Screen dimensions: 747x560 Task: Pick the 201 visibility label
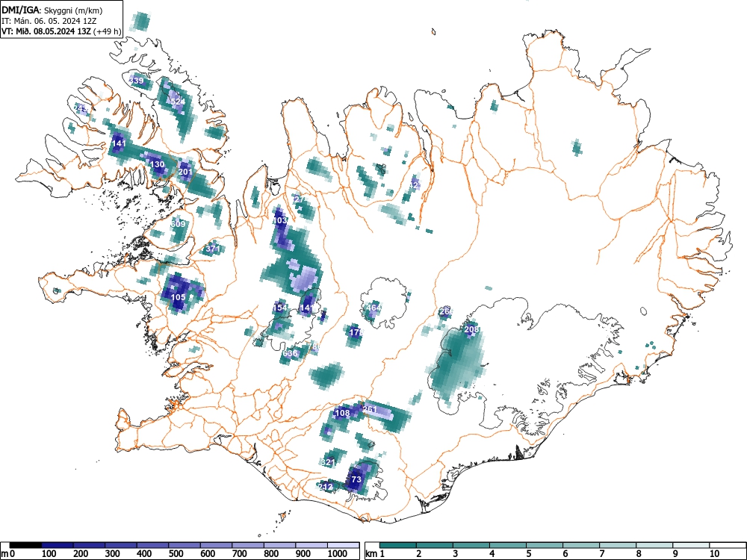pos(185,172)
